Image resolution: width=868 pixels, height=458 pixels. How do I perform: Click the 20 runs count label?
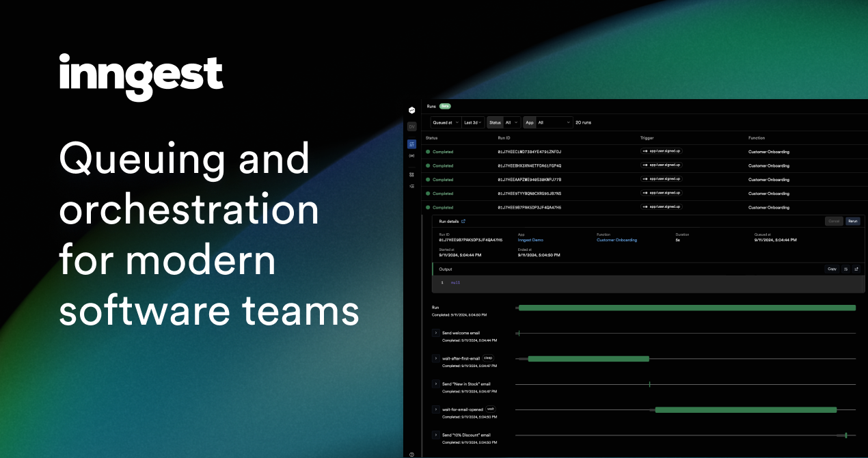click(x=583, y=122)
